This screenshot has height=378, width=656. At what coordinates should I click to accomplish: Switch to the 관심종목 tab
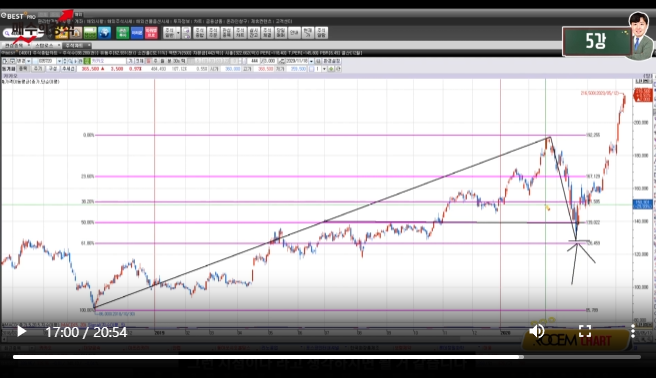14,46
